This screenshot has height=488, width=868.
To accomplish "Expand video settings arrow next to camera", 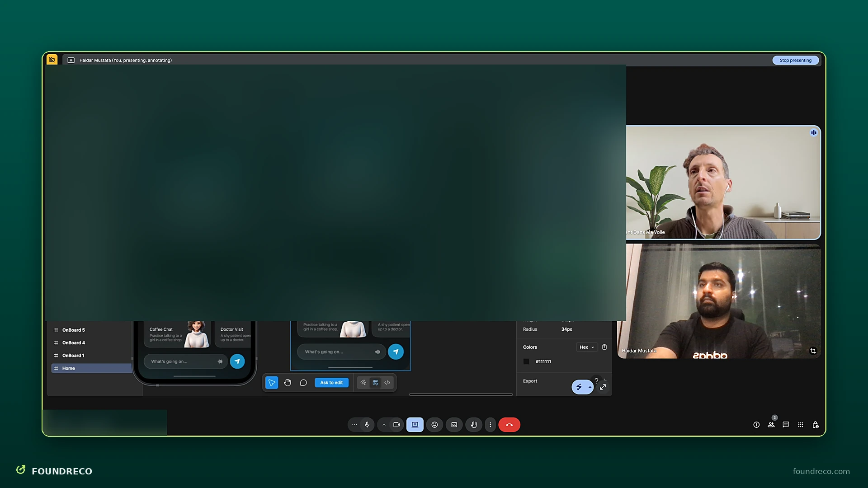I will click(x=384, y=425).
